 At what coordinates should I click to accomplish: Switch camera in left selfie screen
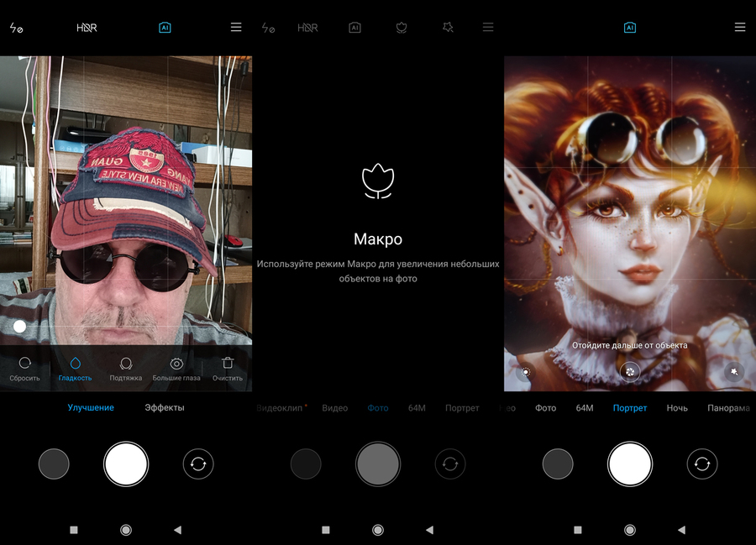click(198, 464)
